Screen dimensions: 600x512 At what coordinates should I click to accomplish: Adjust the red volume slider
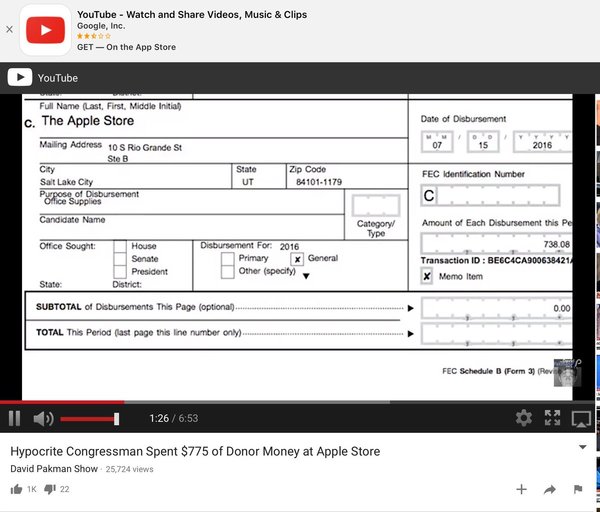(90, 419)
